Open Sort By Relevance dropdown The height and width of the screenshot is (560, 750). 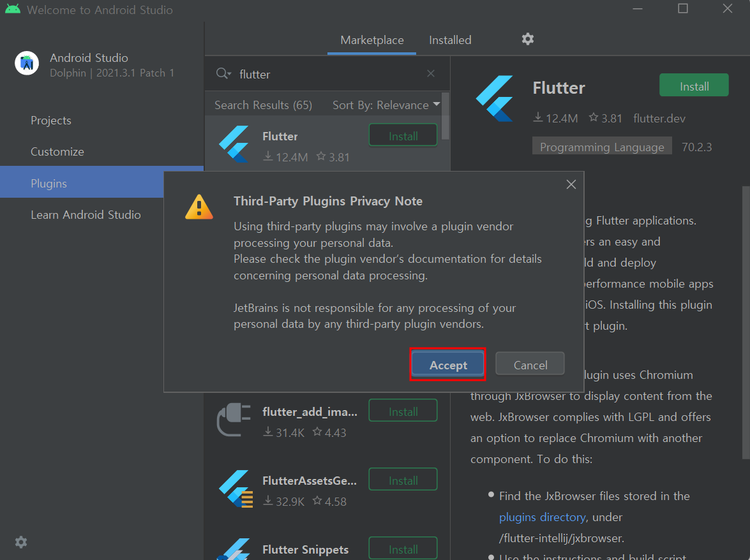pyautogui.click(x=386, y=105)
